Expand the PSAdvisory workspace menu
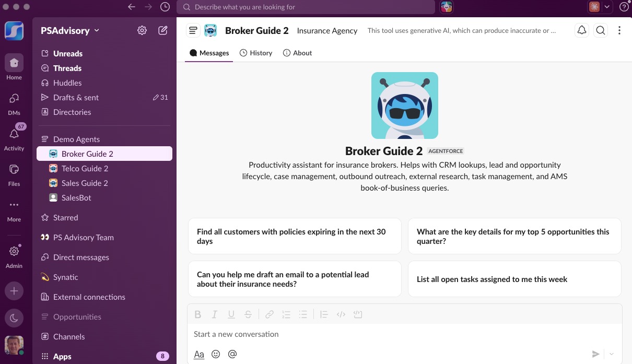Image resolution: width=632 pixels, height=364 pixels. tap(70, 30)
